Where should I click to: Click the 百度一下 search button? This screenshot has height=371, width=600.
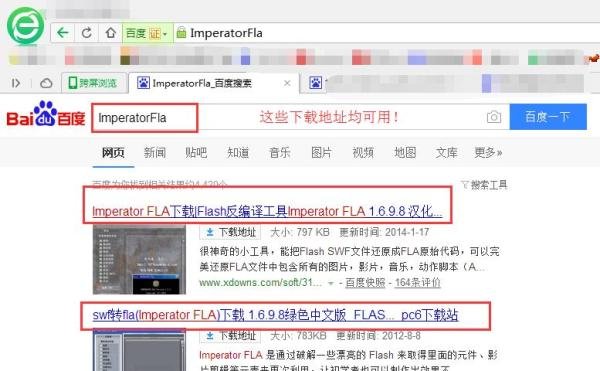548,117
